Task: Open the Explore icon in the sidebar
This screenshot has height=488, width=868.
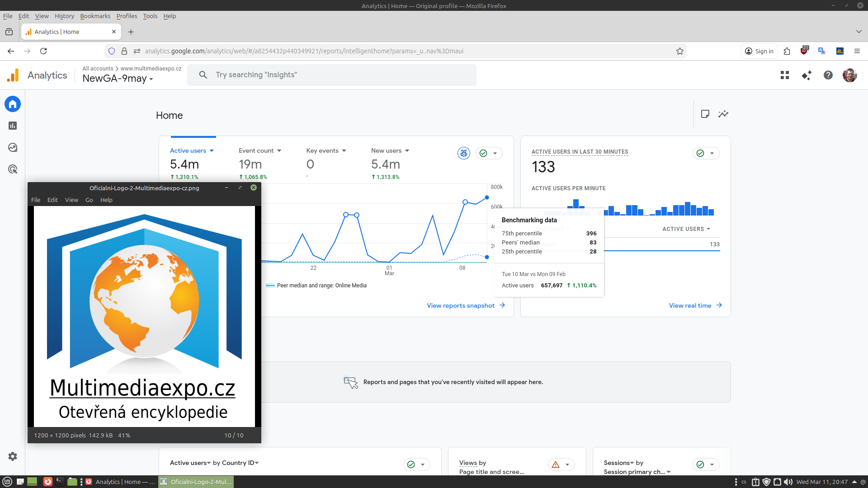Action: 13,147
